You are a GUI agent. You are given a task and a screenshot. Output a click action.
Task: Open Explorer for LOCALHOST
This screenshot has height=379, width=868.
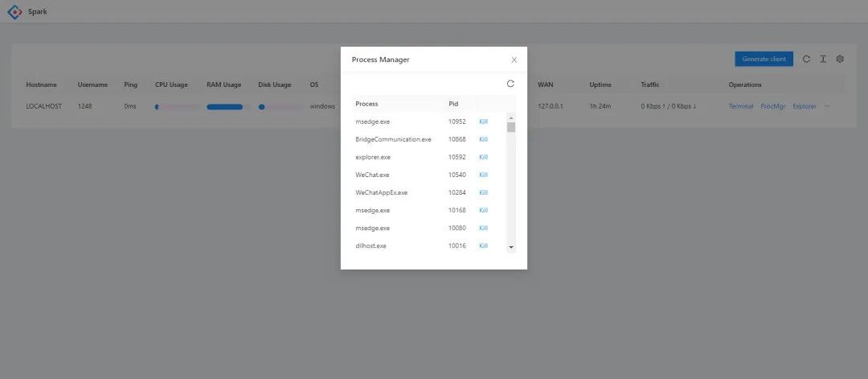(805, 106)
